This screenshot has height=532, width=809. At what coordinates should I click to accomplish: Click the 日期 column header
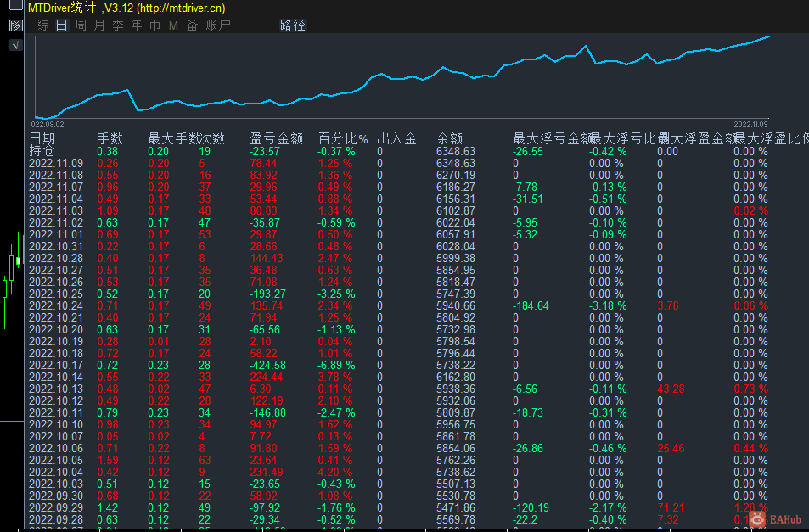pos(42,138)
